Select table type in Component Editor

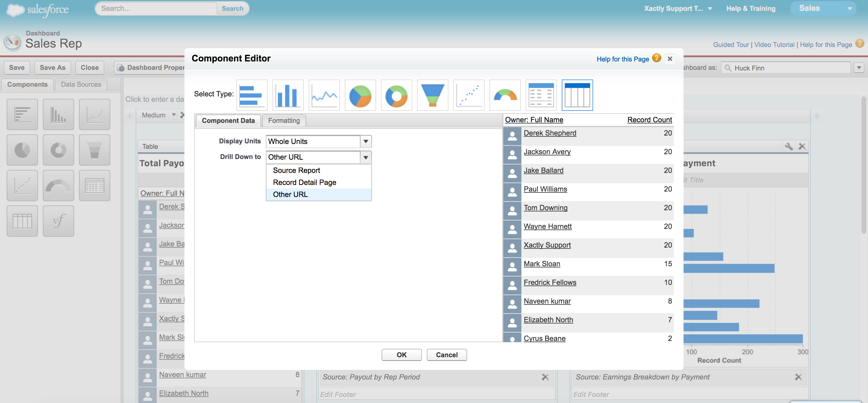577,95
